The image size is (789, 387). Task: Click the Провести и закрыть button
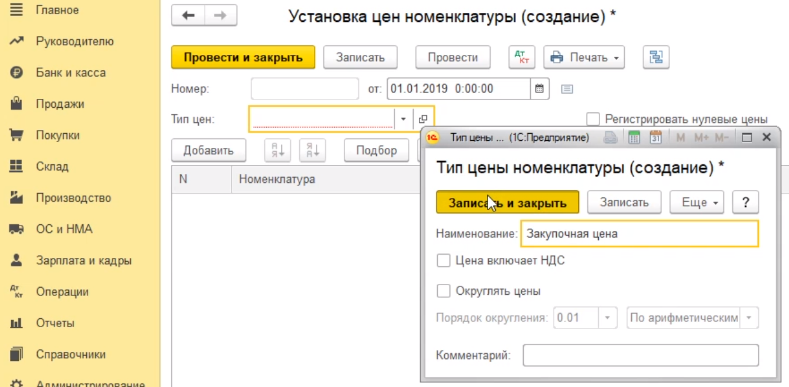243,57
